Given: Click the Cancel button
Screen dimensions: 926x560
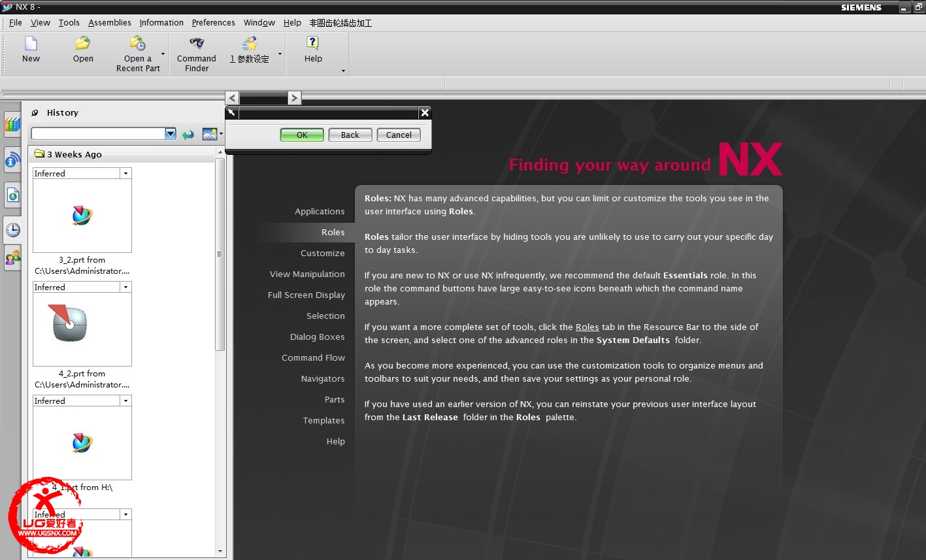Looking at the screenshot, I should (399, 135).
